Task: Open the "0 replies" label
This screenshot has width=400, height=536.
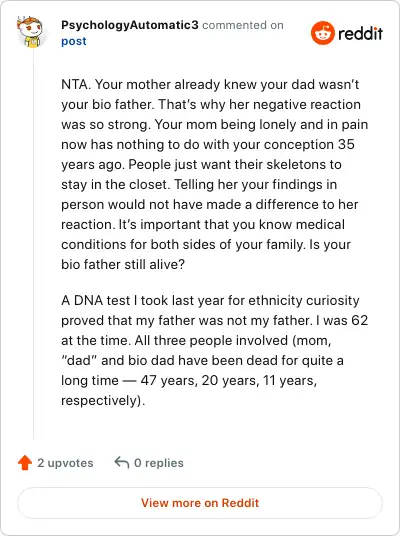Action: click(159, 463)
